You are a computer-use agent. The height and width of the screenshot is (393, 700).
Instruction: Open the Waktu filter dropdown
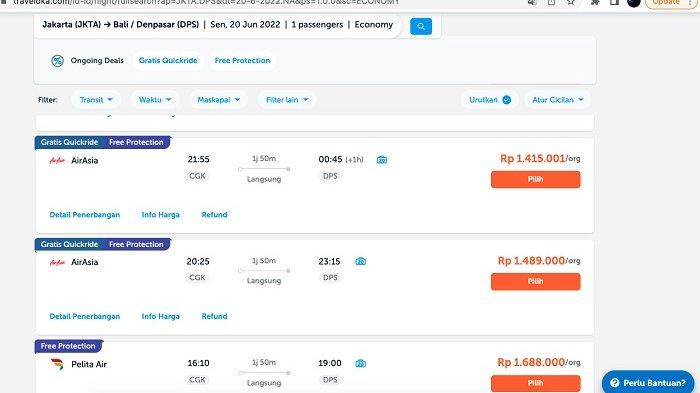click(x=155, y=100)
